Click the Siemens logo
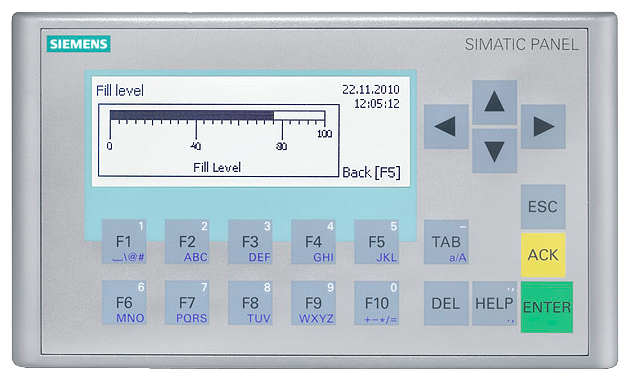The image size is (630, 380). [x=78, y=44]
